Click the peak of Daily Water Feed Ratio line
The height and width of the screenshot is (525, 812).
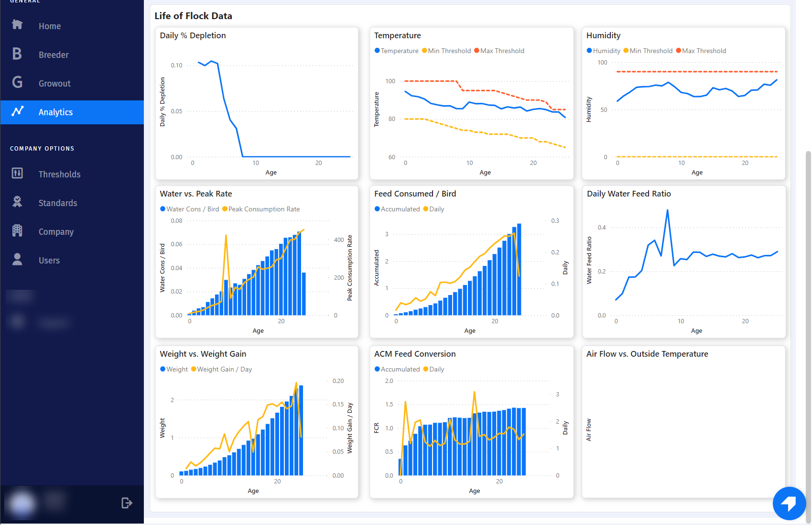(667, 210)
